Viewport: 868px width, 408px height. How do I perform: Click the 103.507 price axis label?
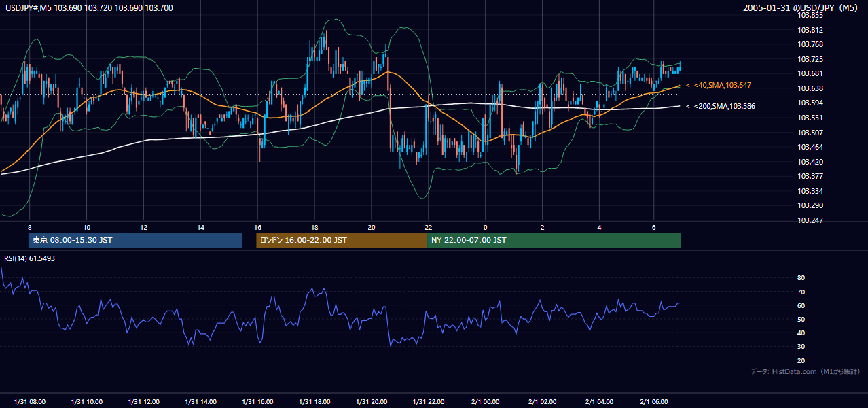(x=810, y=133)
